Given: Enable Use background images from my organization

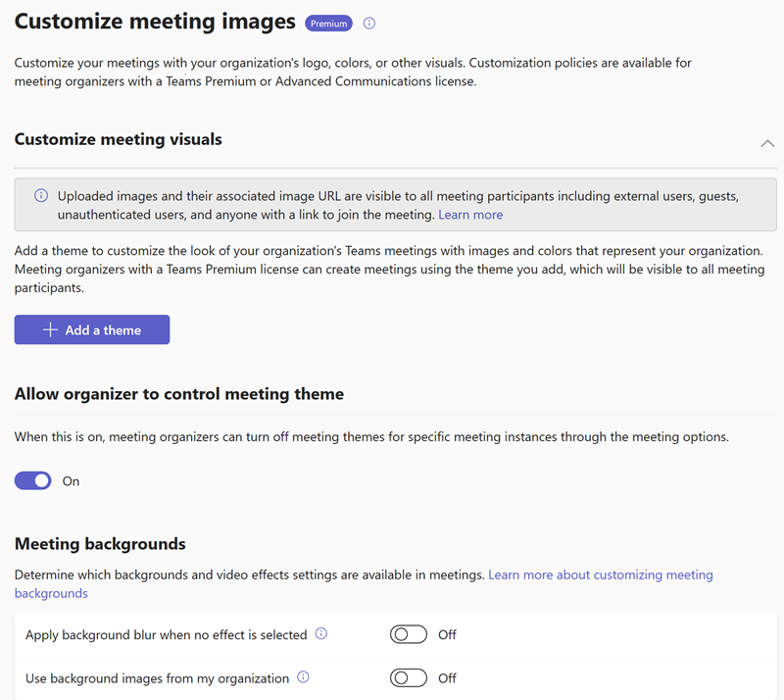Looking at the screenshot, I should [409, 677].
